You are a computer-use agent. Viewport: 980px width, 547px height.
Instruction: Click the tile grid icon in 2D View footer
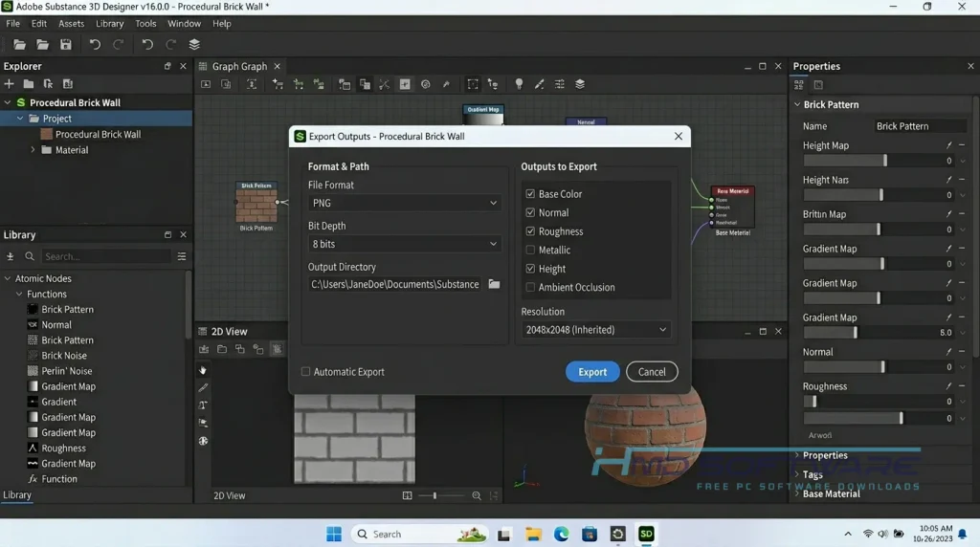click(407, 495)
